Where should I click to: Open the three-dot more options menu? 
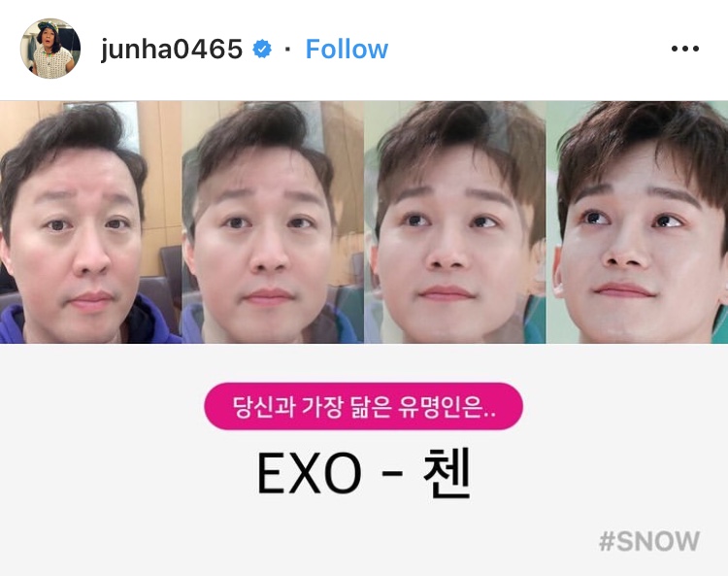coord(685,49)
